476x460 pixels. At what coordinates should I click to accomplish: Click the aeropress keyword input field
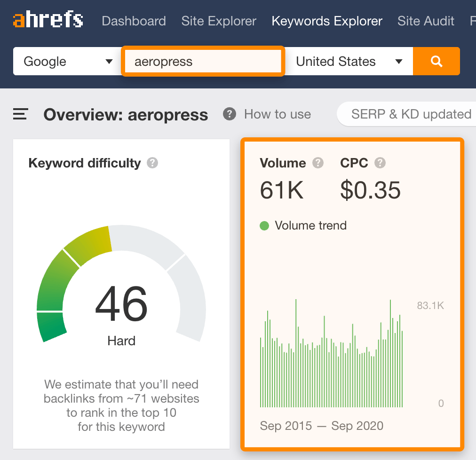click(203, 62)
